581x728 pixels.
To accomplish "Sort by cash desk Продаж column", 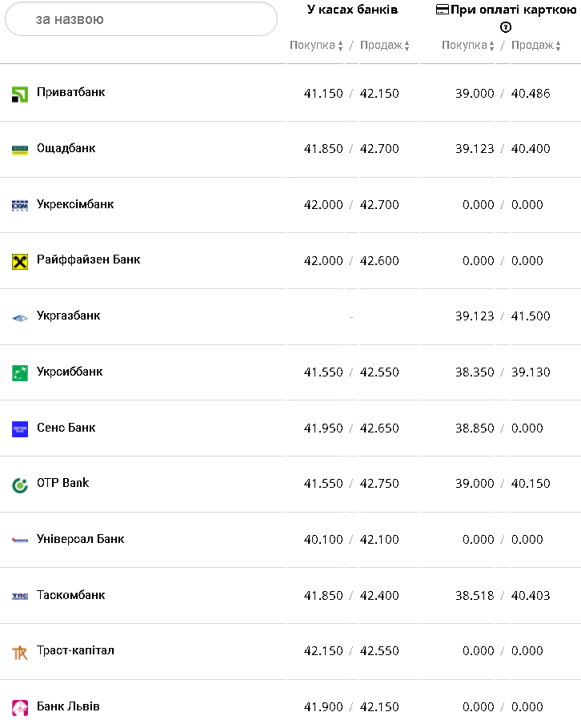I will coord(385,46).
